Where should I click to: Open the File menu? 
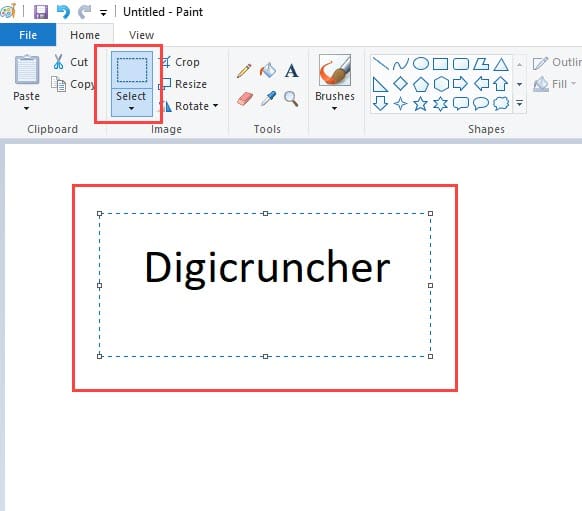coord(28,35)
